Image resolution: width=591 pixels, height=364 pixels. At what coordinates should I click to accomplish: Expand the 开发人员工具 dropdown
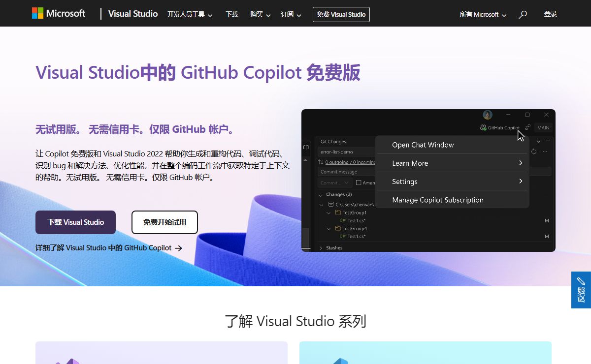190,15
